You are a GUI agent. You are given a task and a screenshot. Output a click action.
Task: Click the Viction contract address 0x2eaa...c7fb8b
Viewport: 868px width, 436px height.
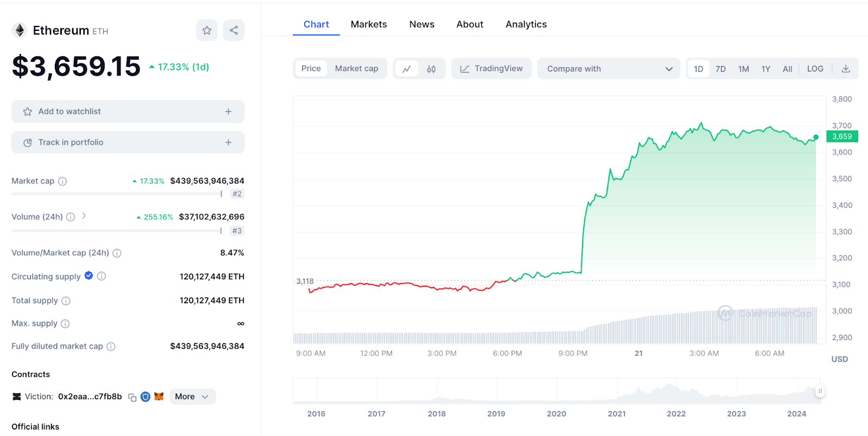point(90,397)
